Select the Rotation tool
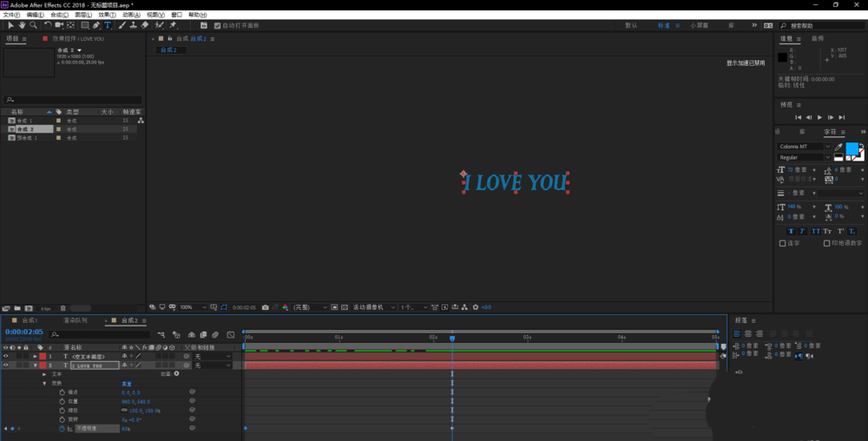The height and width of the screenshot is (441, 868). click(48, 25)
